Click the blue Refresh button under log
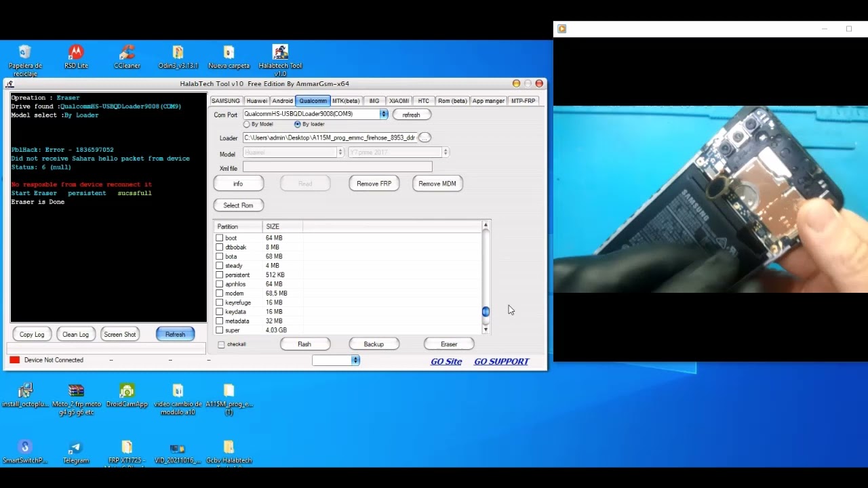The width and height of the screenshot is (868, 488). [x=175, y=334]
